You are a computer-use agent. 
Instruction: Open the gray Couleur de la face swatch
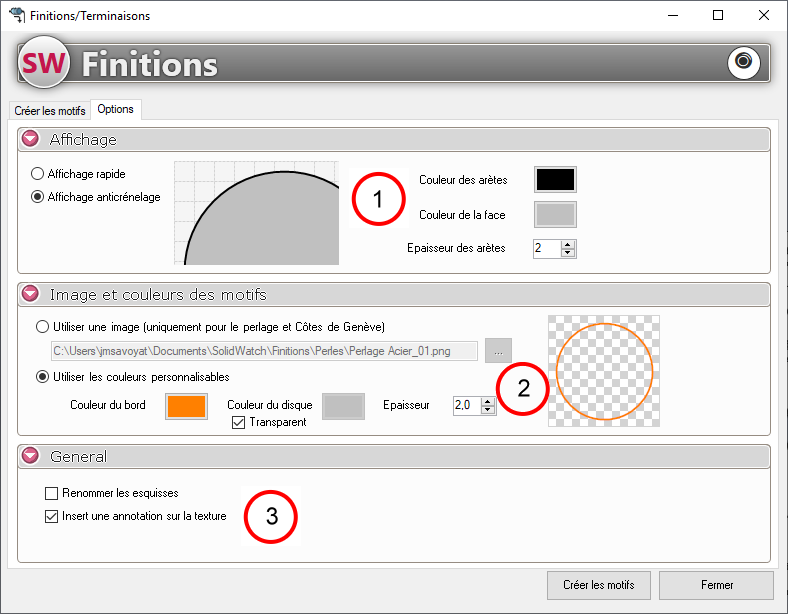[x=555, y=214]
